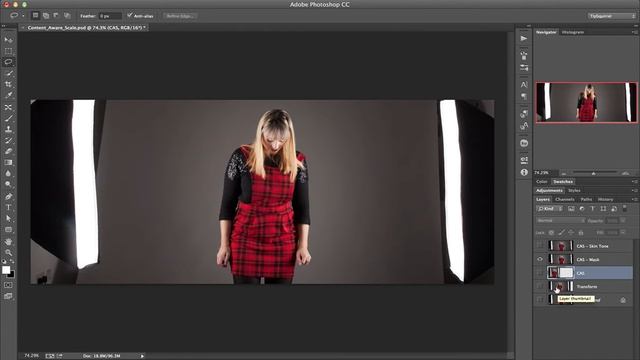Filter layers for type layers
640x360 pixels.
(592, 209)
